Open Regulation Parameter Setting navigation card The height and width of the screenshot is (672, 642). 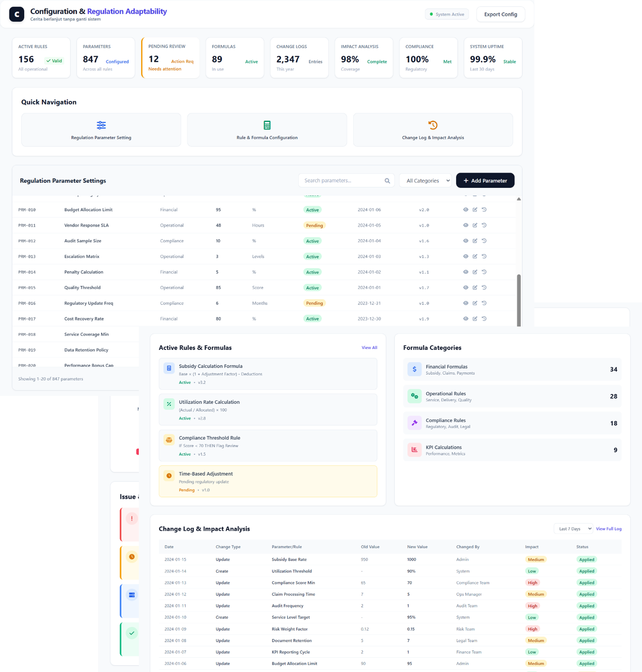click(101, 130)
